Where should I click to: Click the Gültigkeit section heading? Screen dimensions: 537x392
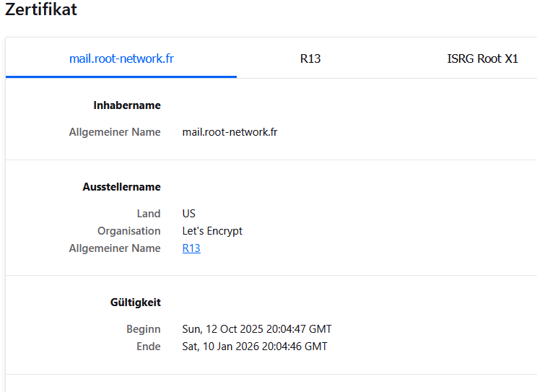coord(131,302)
